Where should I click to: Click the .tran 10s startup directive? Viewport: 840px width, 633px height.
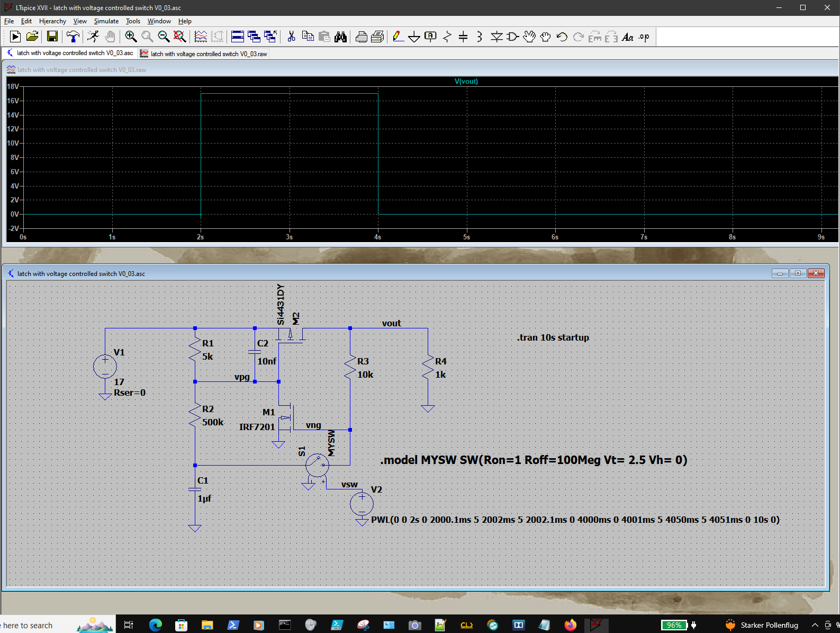(x=553, y=337)
